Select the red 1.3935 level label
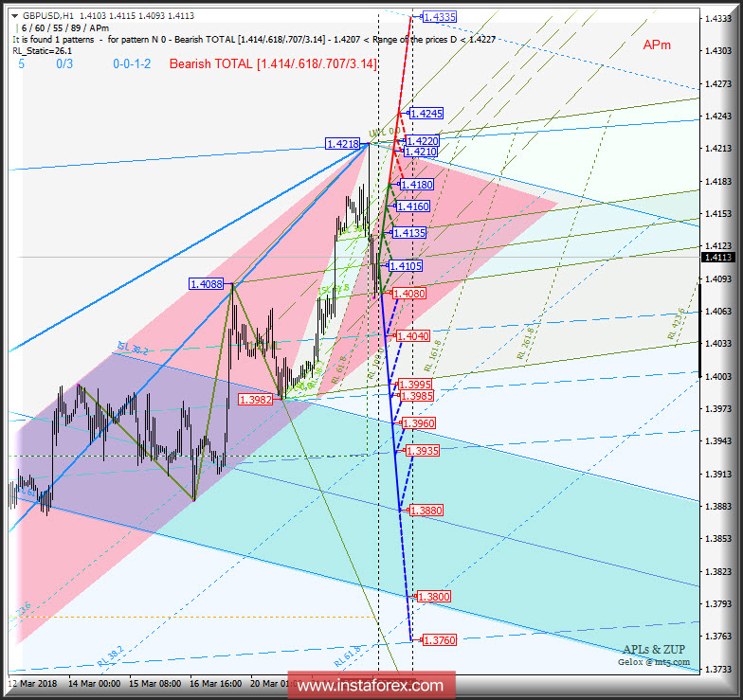 (x=423, y=451)
